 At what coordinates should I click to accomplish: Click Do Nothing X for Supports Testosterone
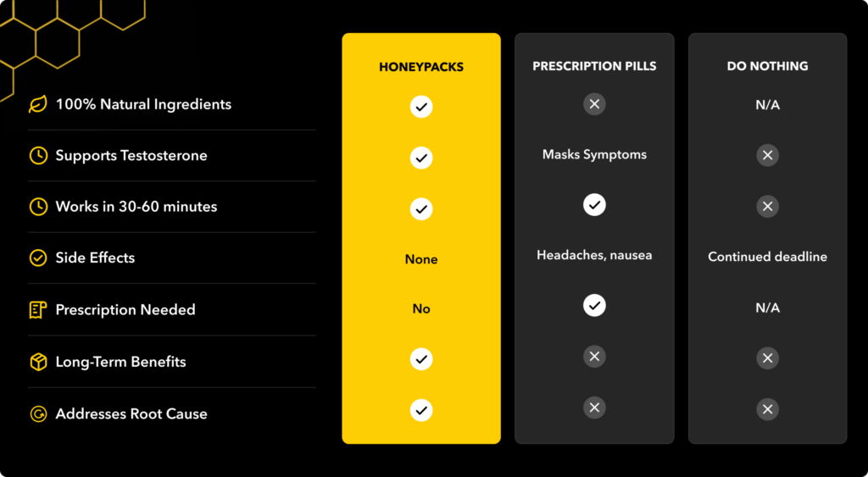click(768, 156)
